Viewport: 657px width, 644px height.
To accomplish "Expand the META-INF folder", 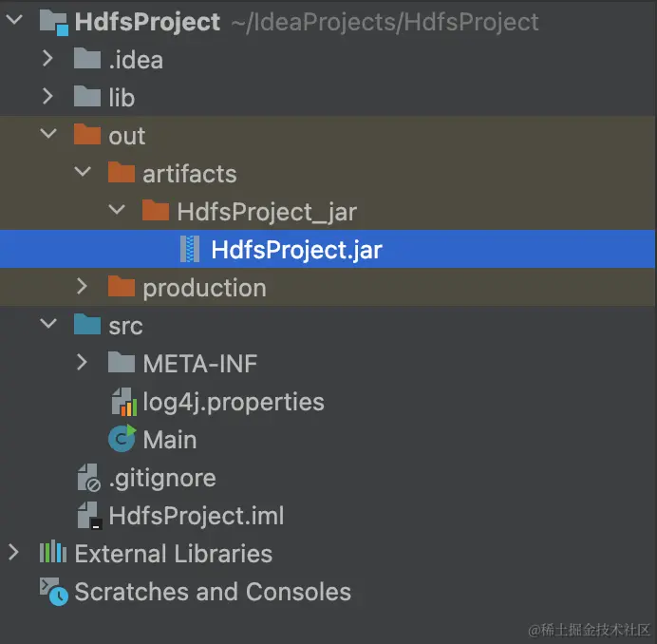I will click(x=83, y=363).
